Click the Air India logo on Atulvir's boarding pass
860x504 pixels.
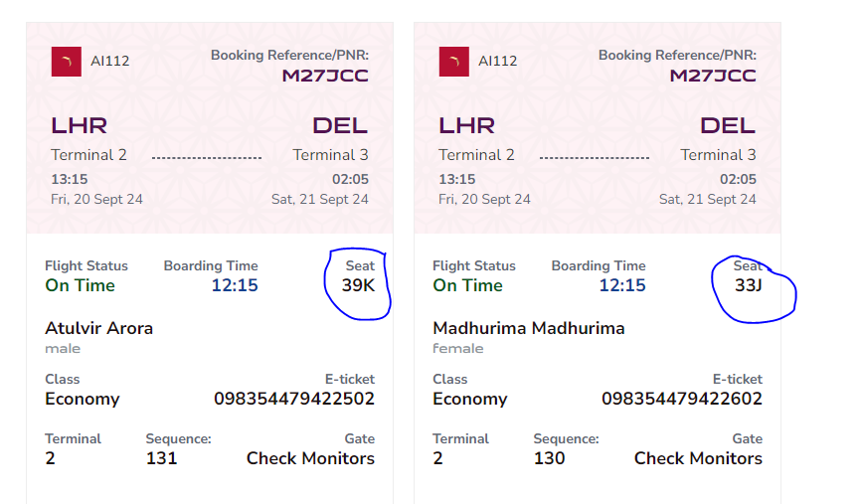67,62
